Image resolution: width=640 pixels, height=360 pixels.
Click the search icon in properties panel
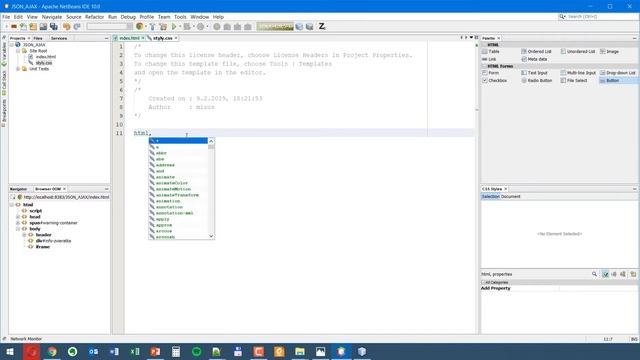(x=594, y=274)
